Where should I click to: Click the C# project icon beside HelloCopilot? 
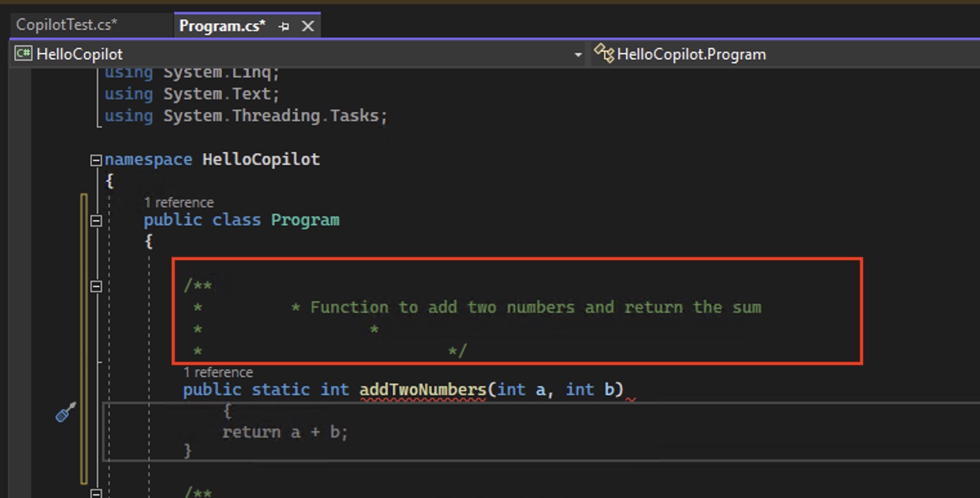pos(24,53)
